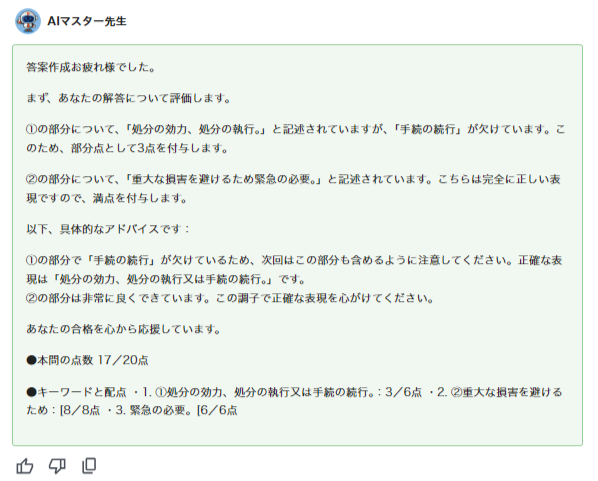The image size is (598, 481).
Task: Click the evaluation paragraph starting with ①の部分について
Action: pos(296,139)
